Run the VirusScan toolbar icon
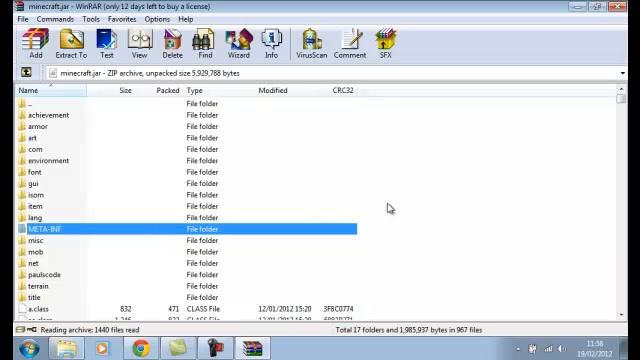This screenshot has width=640, height=360. click(x=311, y=43)
